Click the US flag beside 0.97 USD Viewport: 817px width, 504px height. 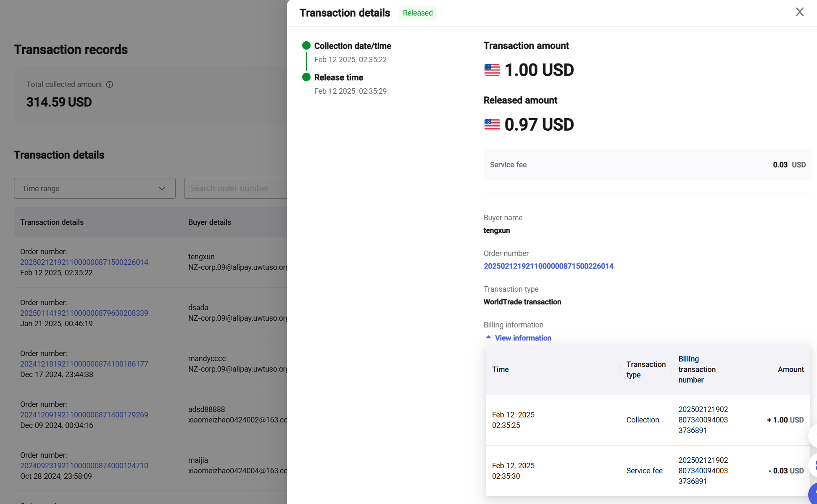pyautogui.click(x=492, y=124)
